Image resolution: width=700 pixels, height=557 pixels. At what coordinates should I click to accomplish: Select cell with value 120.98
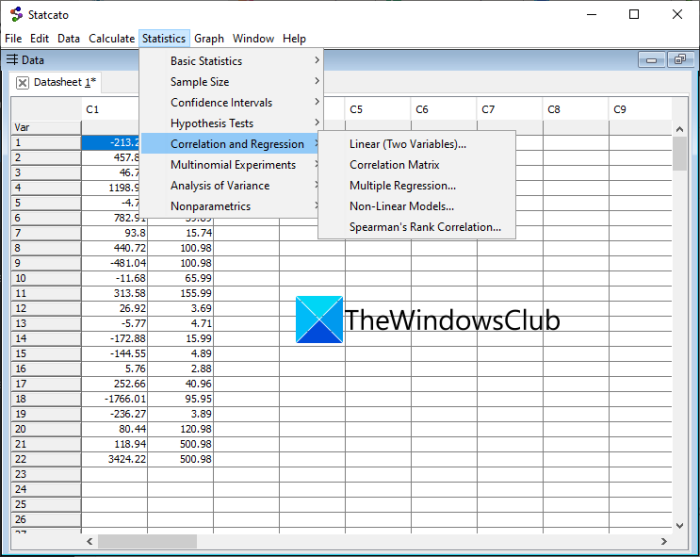pyautogui.click(x=180, y=429)
